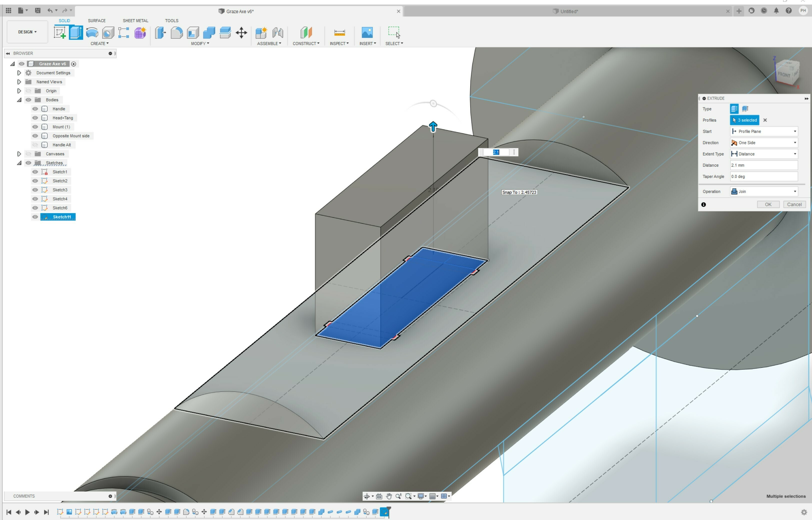Image resolution: width=812 pixels, height=520 pixels.
Task: Click the Insert image icon
Action: click(367, 33)
